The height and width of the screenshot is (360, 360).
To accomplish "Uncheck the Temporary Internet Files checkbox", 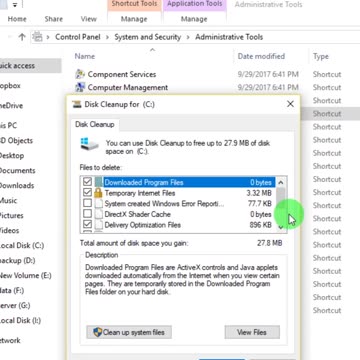I will click(87, 193).
